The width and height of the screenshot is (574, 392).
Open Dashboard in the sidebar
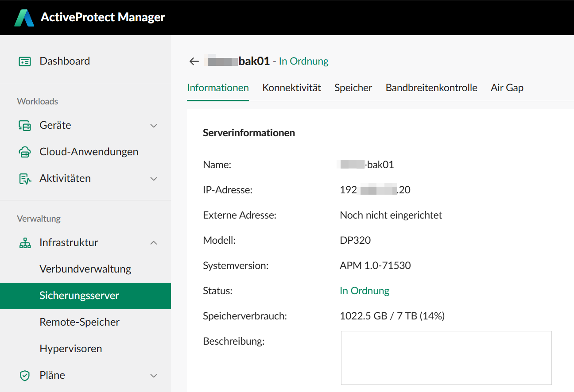point(85,61)
